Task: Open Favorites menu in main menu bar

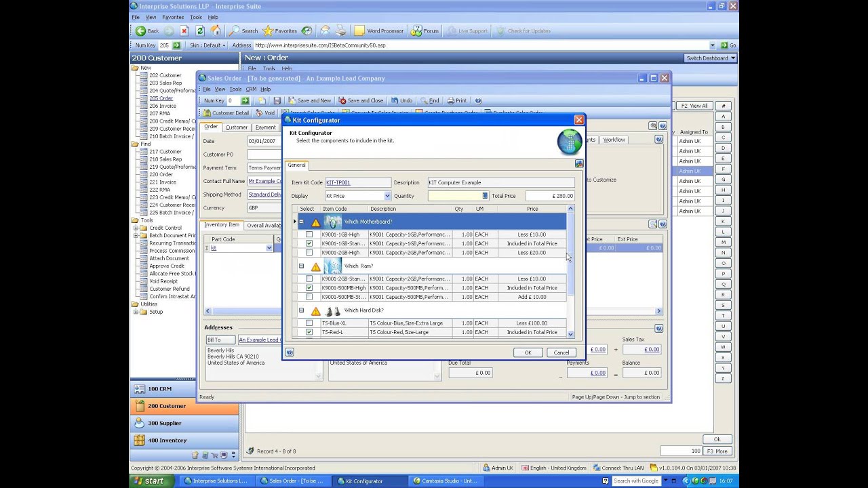Action: [x=173, y=17]
